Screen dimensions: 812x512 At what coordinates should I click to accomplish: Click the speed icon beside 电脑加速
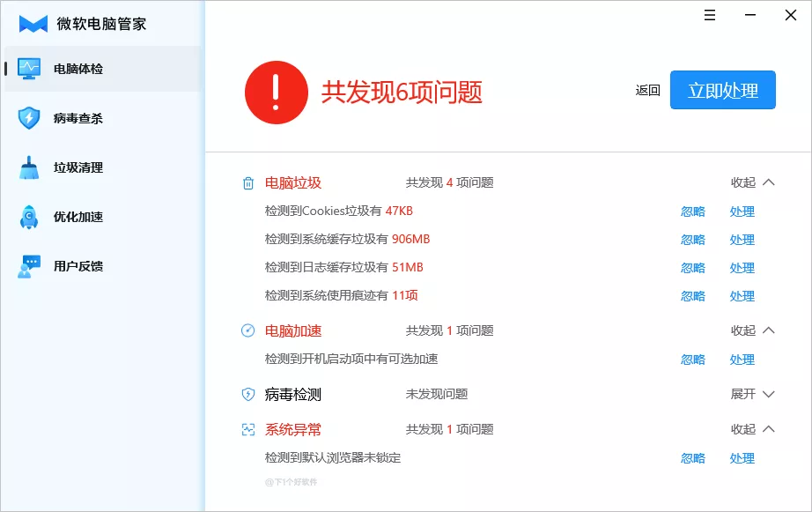coord(247,330)
